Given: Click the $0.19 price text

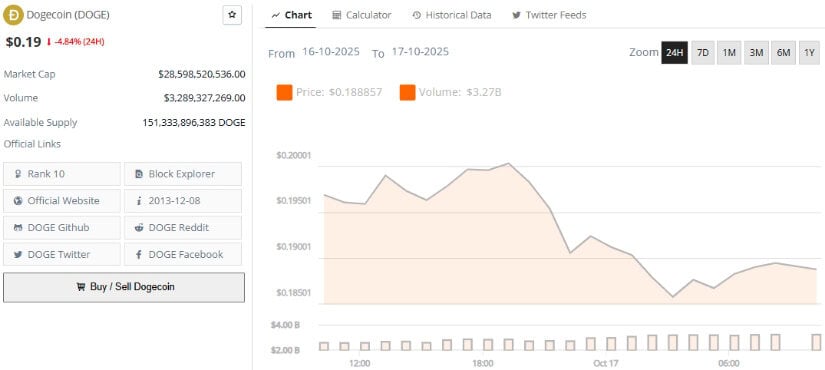Looking at the screenshot, I should (x=23, y=42).
